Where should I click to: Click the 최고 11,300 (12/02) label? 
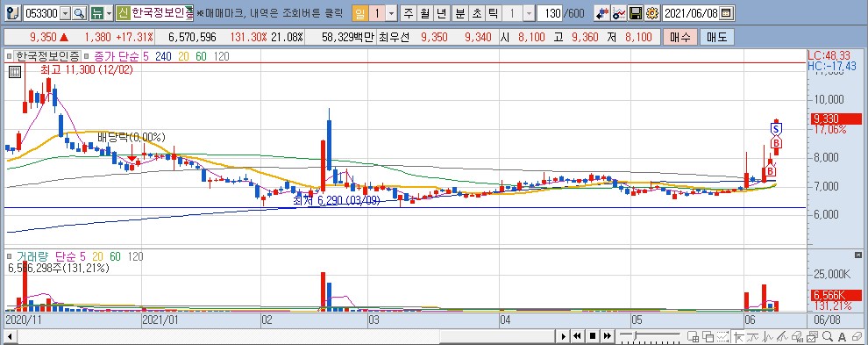pos(86,69)
